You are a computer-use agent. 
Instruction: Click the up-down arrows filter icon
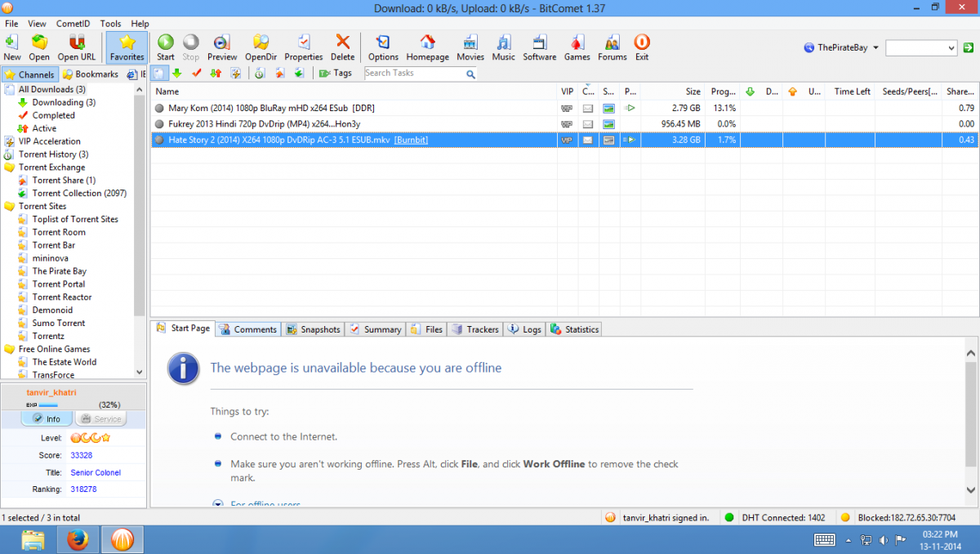[x=216, y=74]
